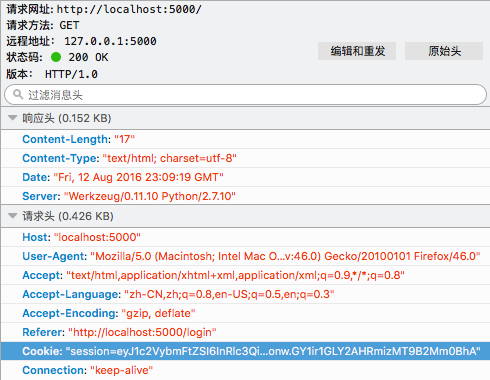Click the green status code indicator

(x=56, y=57)
